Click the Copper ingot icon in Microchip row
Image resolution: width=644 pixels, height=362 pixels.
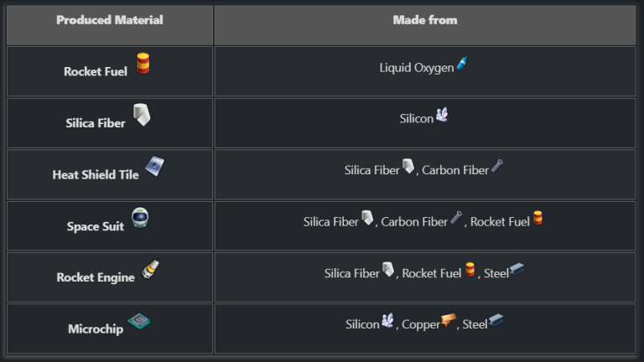click(x=449, y=321)
